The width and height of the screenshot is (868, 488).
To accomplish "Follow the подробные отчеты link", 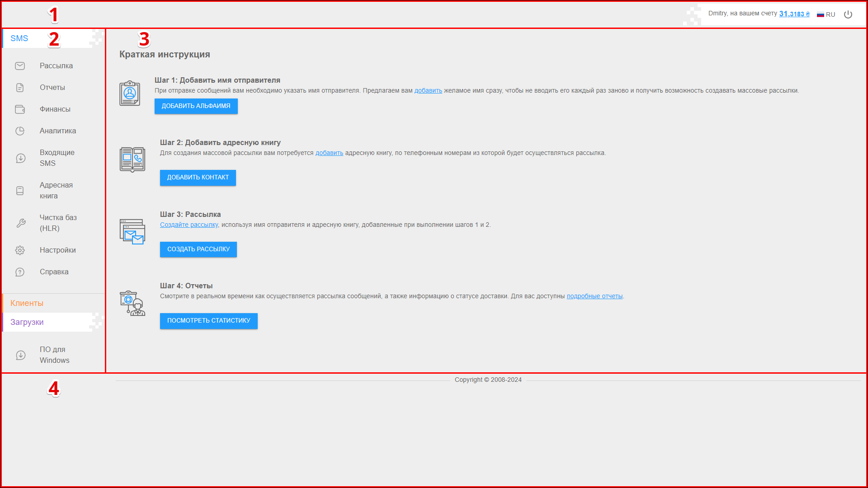I will point(594,296).
